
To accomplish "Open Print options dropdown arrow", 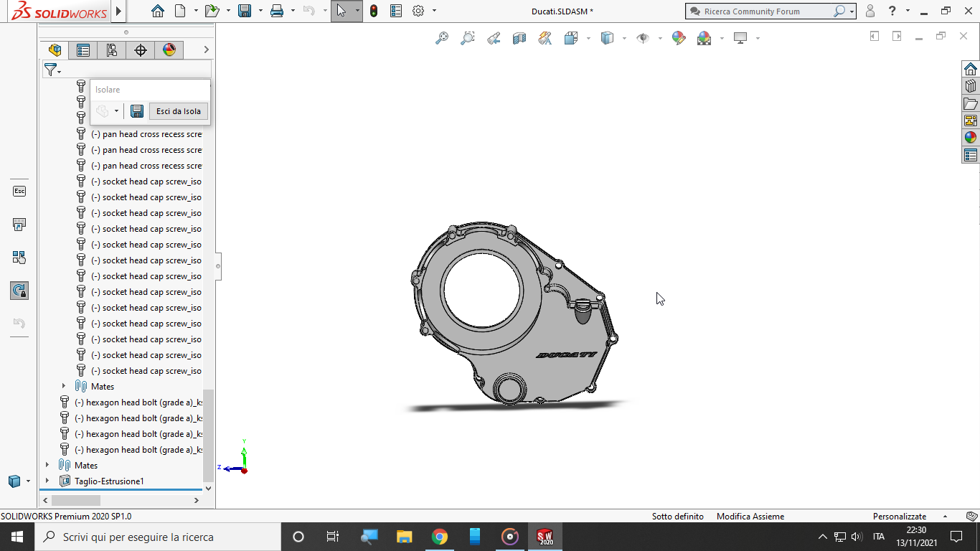I will click(293, 11).
